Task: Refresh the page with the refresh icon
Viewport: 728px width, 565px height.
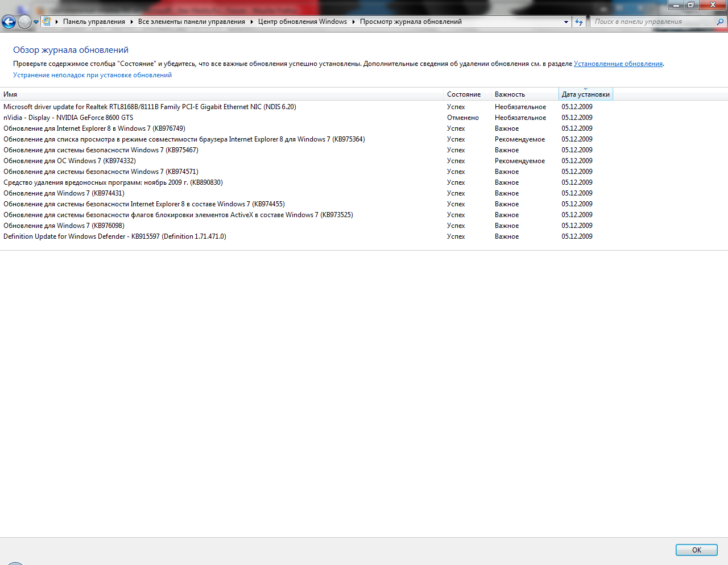Action: (x=579, y=22)
